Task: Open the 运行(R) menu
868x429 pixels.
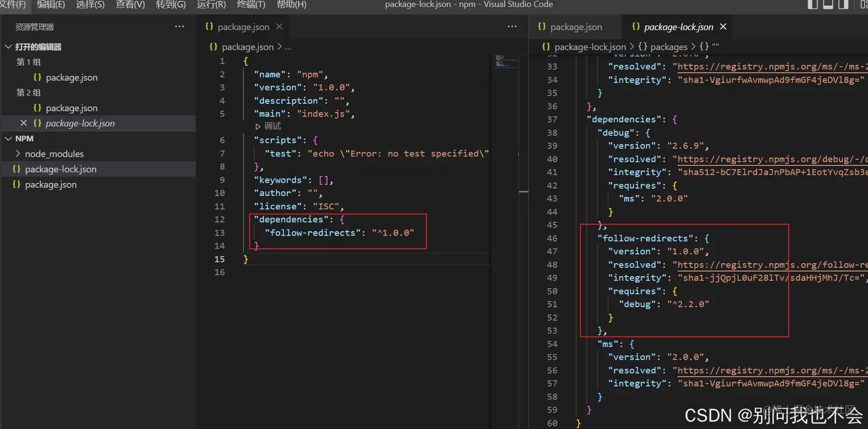Action: (211, 5)
